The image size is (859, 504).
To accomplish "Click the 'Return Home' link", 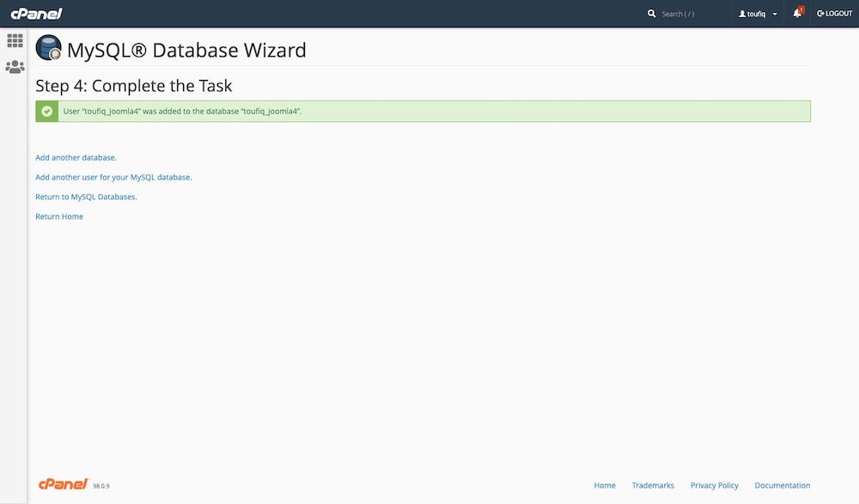I will point(59,216).
